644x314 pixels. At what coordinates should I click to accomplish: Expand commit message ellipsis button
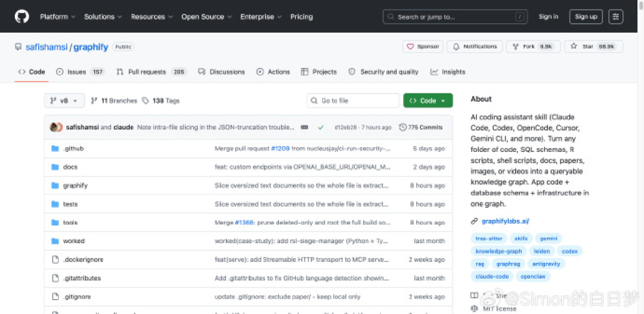point(304,128)
